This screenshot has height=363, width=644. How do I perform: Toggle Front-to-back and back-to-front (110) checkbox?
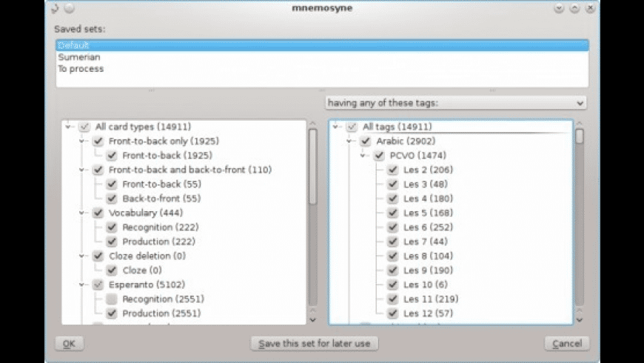[x=98, y=170]
